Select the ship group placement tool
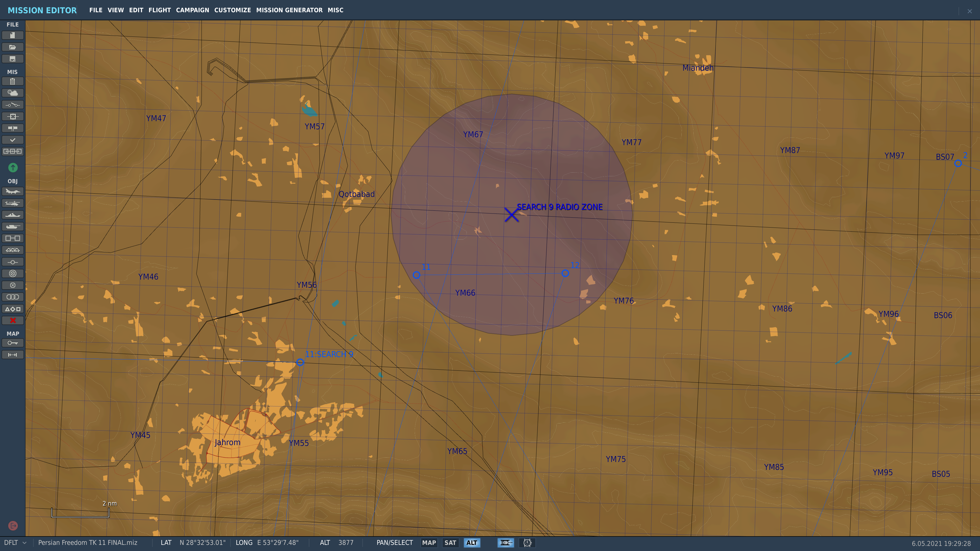The image size is (980, 551). 13,215
